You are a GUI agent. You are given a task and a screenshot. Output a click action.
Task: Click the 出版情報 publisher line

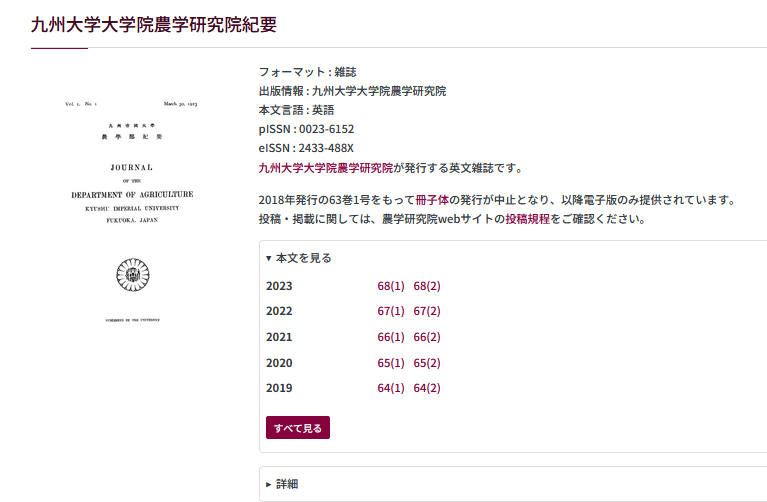click(x=353, y=91)
